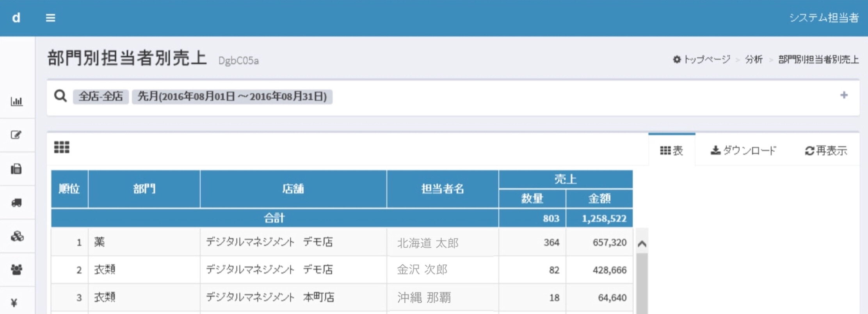Click the 全店-全店 filter tag
Viewport: 868px width, 314px height.
101,96
